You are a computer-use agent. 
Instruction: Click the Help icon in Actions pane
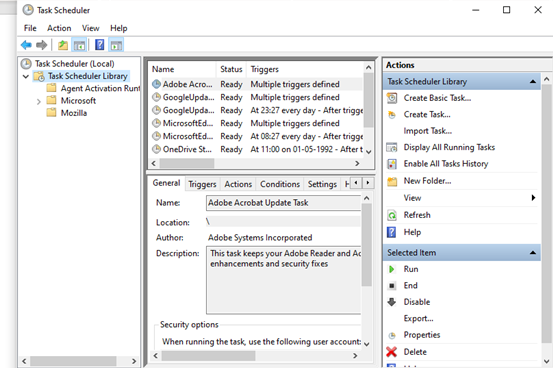pyautogui.click(x=391, y=232)
